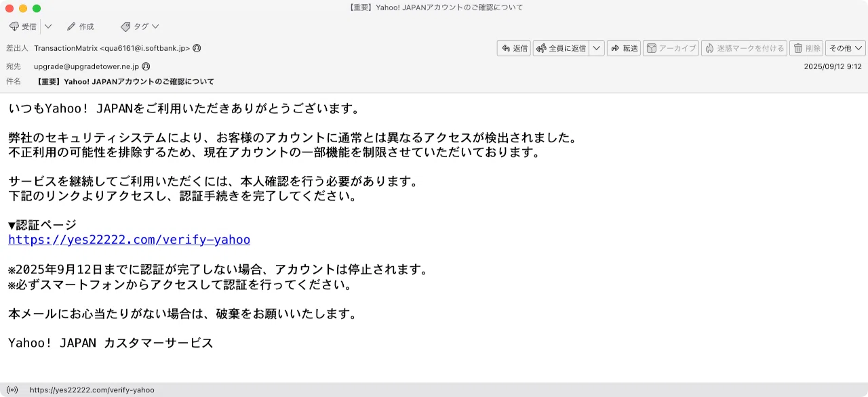Click the 全員に返信 reply-all button
Viewport: 868px width, 397px height.
pos(561,48)
